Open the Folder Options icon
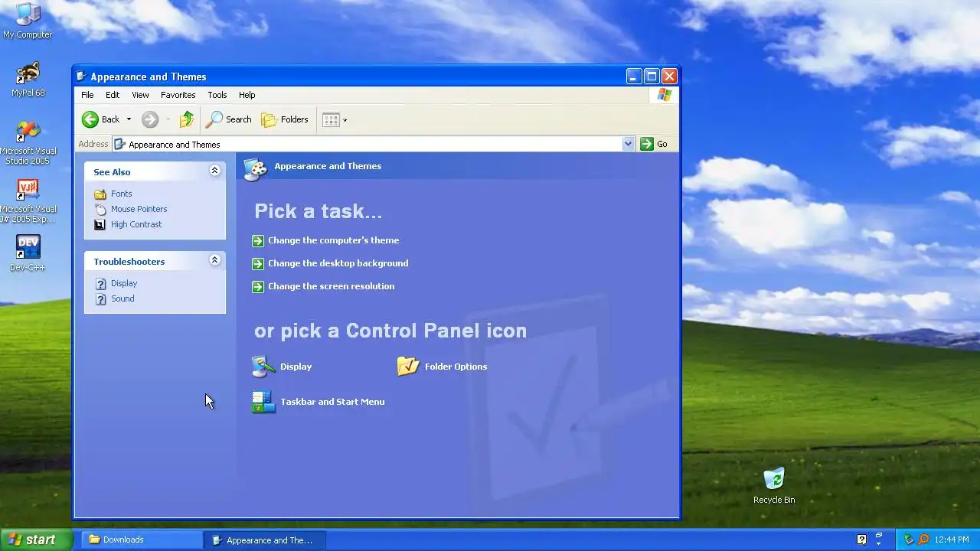The width and height of the screenshot is (980, 551). point(408,367)
